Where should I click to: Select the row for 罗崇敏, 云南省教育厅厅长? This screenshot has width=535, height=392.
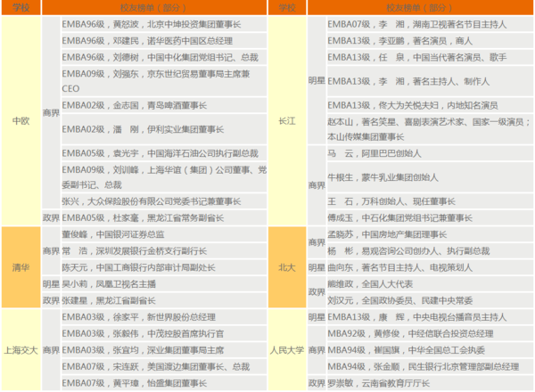coord(430,383)
